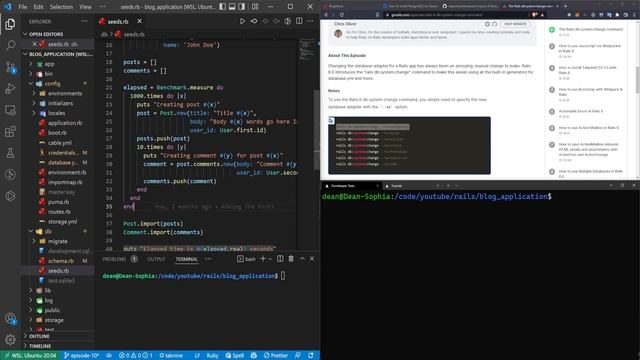Open the Run and Debug view
Viewport: 640px width, 360px height.
pos(10,89)
